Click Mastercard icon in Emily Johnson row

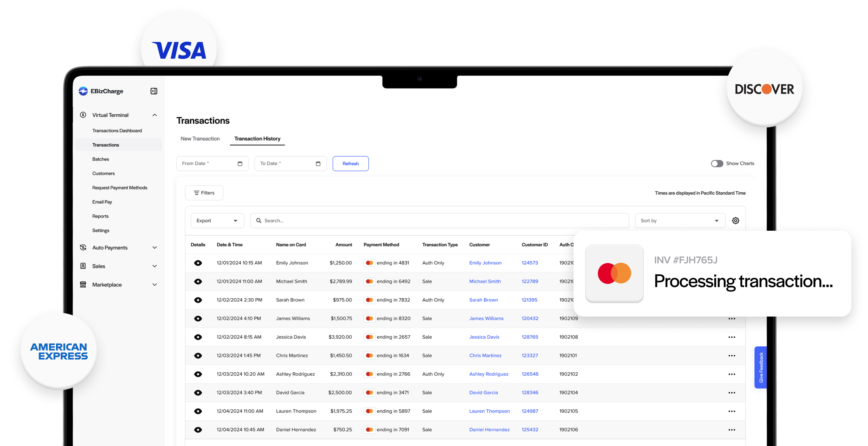pos(369,263)
